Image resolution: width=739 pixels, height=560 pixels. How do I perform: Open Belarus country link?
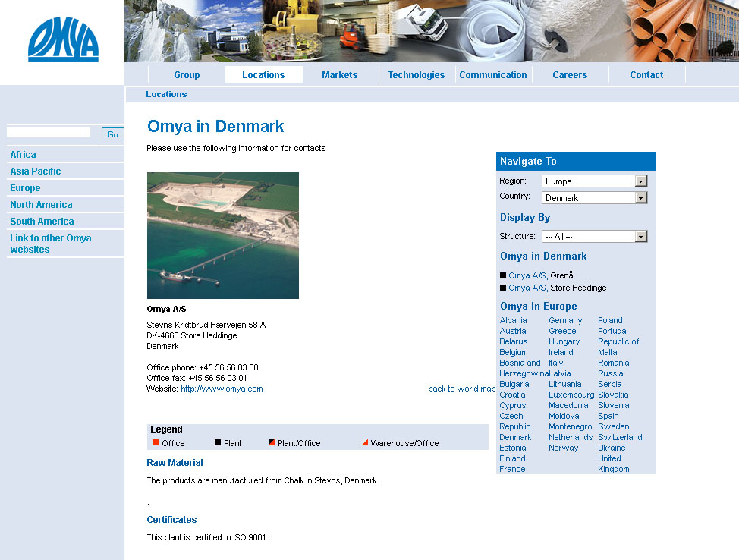514,341
